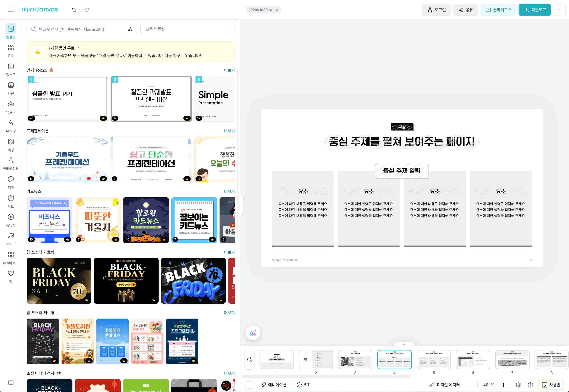
Task: Click the 다운로드 download button
Action: (x=535, y=10)
